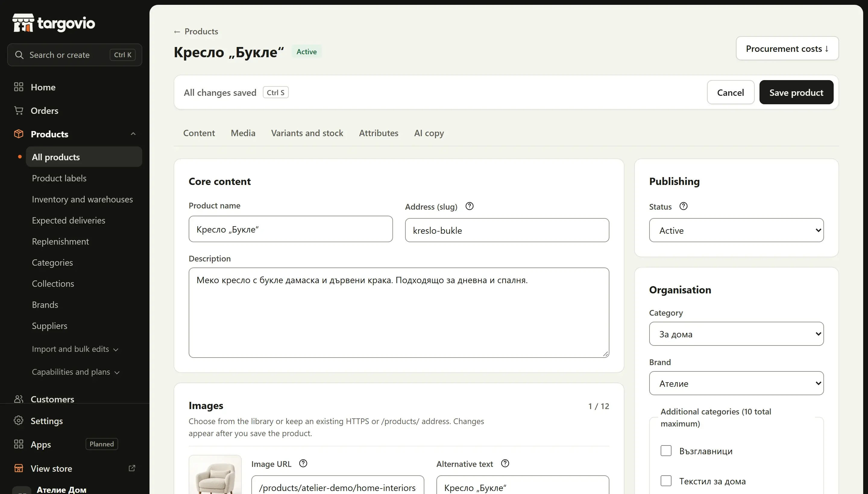Click the Products box icon
The width and height of the screenshot is (868, 494).
pos(19,134)
